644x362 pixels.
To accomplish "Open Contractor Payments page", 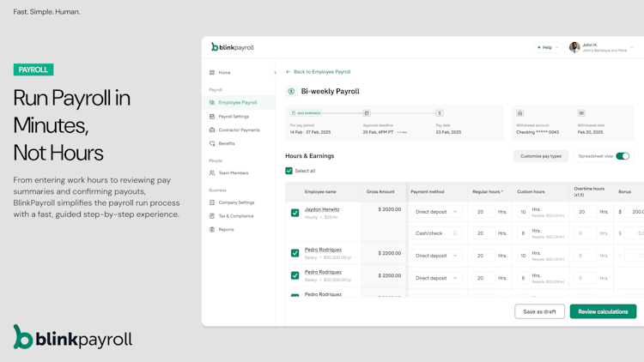I will [x=238, y=130].
